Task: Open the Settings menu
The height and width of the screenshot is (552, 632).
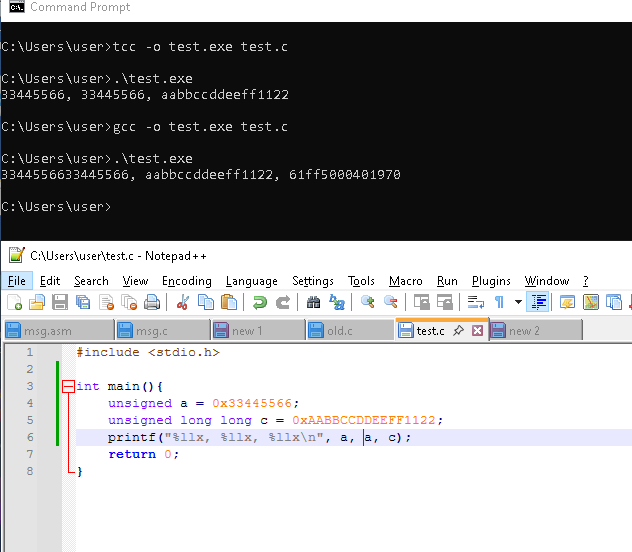Action: pyautogui.click(x=313, y=281)
